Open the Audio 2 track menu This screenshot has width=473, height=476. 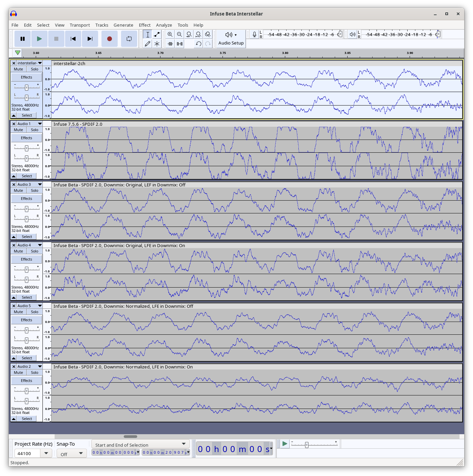[30, 366]
